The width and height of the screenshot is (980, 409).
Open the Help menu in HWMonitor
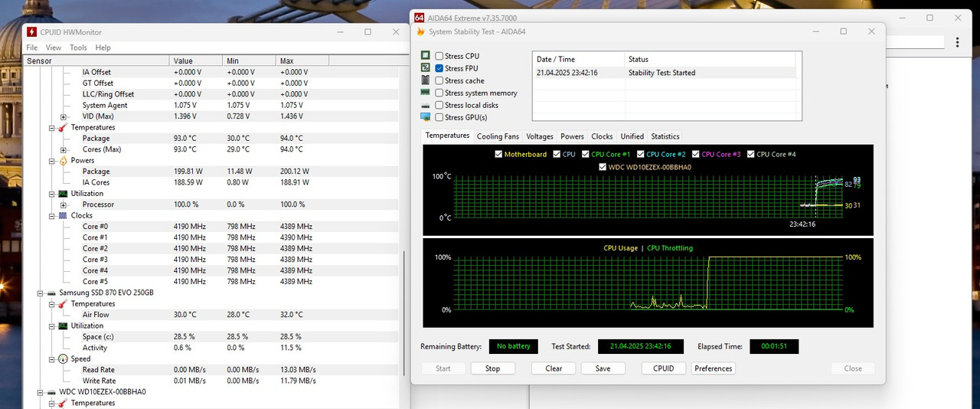click(x=103, y=47)
